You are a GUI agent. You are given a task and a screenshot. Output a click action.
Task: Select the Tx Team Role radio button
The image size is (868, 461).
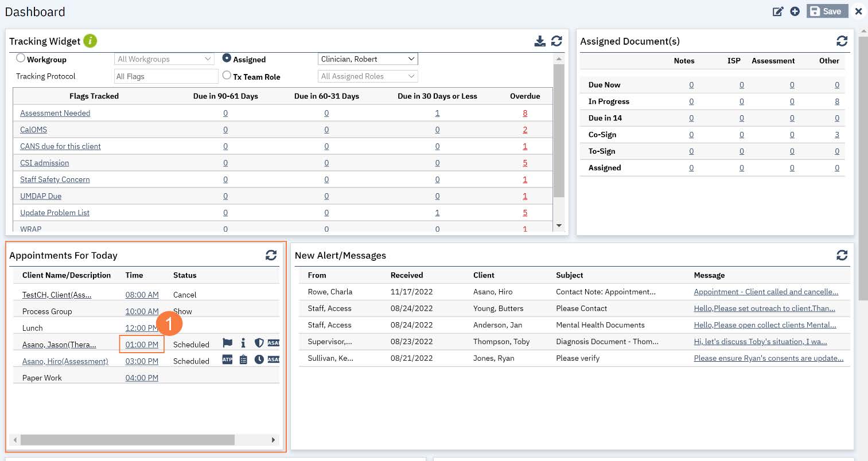coord(227,76)
